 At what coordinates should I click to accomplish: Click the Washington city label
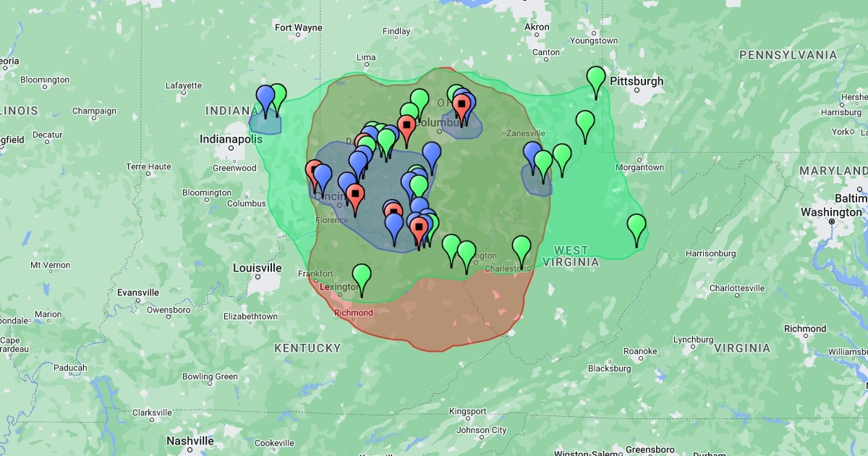[x=831, y=212]
